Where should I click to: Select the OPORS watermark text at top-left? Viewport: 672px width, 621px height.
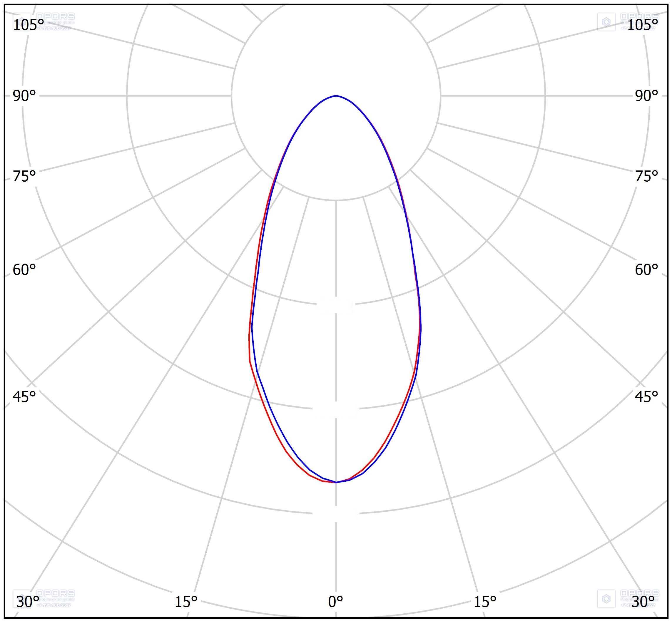point(56,16)
